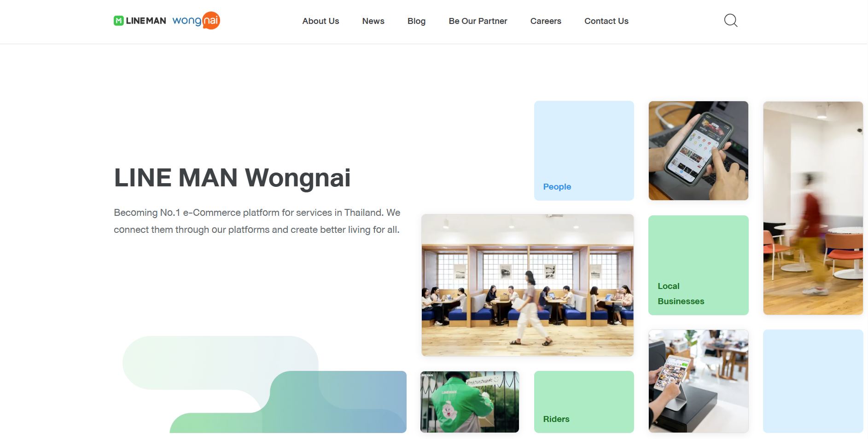Click the empty light-blue tile bottom right
The width and height of the screenshot is (868, 439).
813,381
